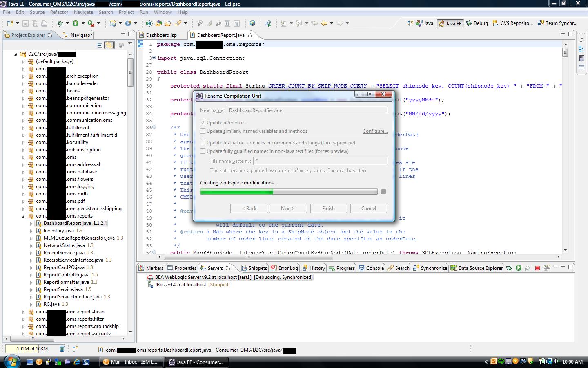This screenshot has height=368, width=588.
Task: Open the Refactor menu
Action: click(59, 12)
